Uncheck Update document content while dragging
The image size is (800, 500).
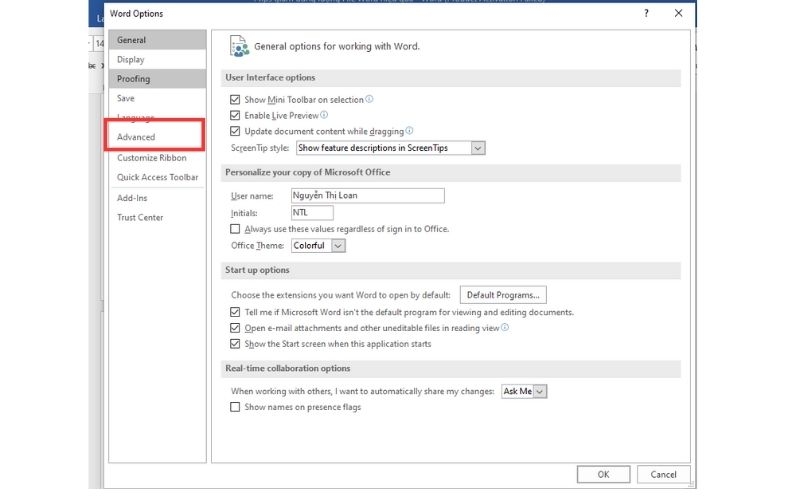(235, 131)
